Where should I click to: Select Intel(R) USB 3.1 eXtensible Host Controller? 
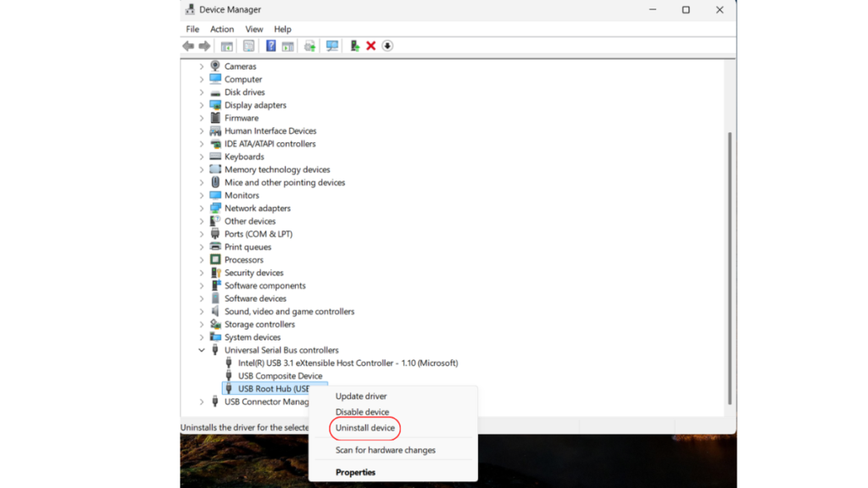(x=348, y=363)
